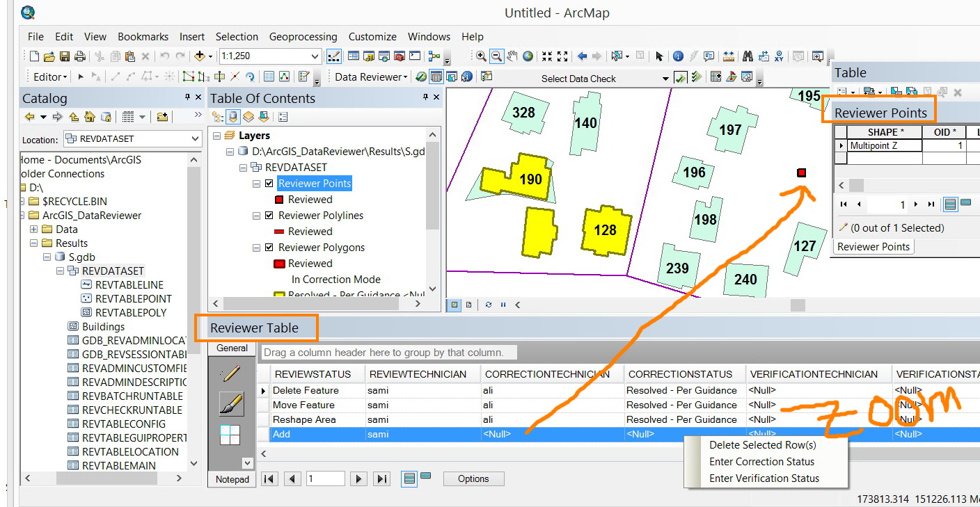
Task: Open the Geoprocessing menu
Action: (x=303, y=37)
